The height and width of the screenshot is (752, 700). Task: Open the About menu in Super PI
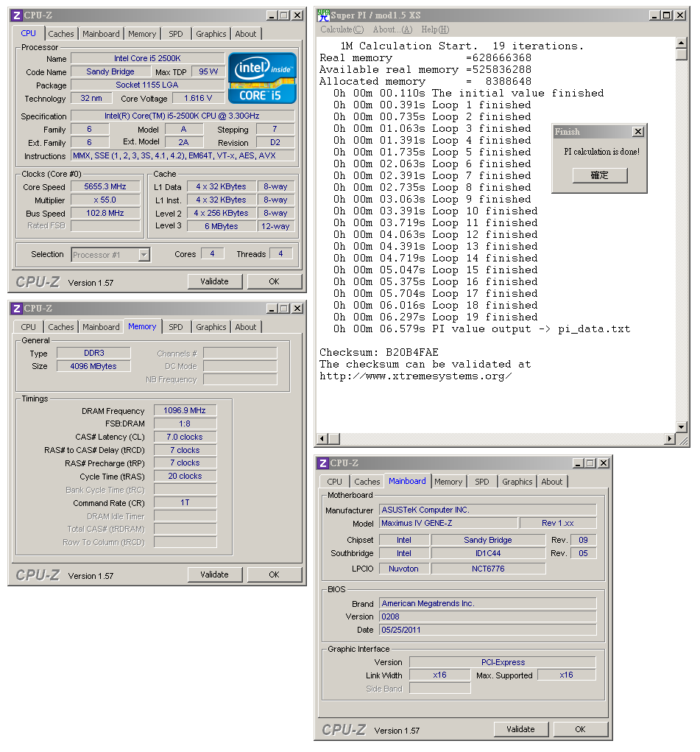pos(392,29)
